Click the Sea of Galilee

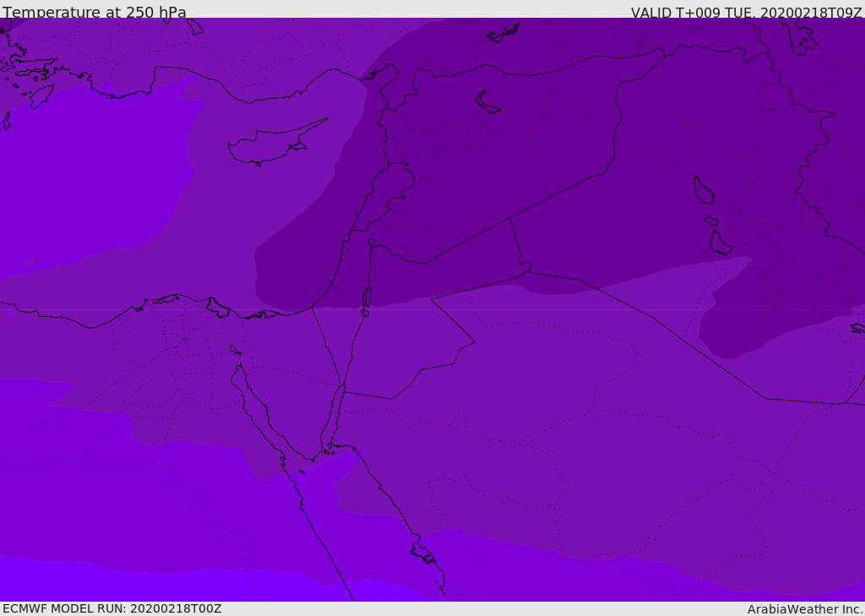371,243
